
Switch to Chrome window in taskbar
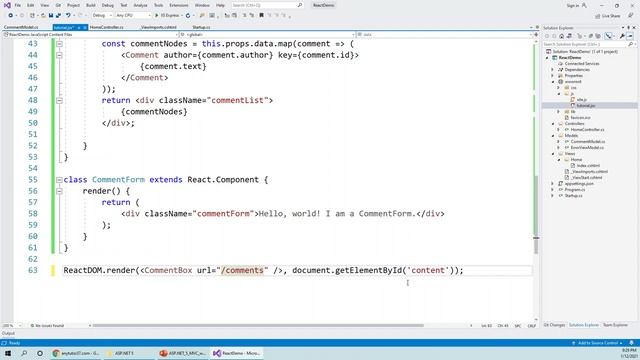click(x=76, y=353)
